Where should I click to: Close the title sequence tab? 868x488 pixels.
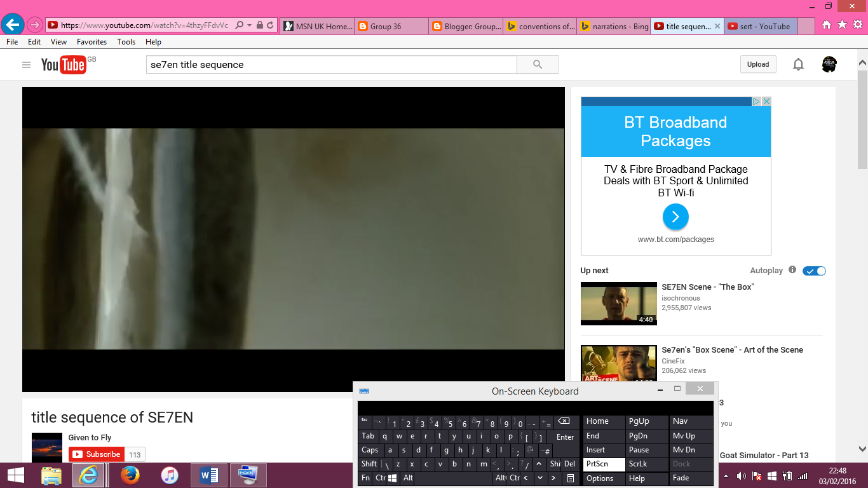click(717, 26)
